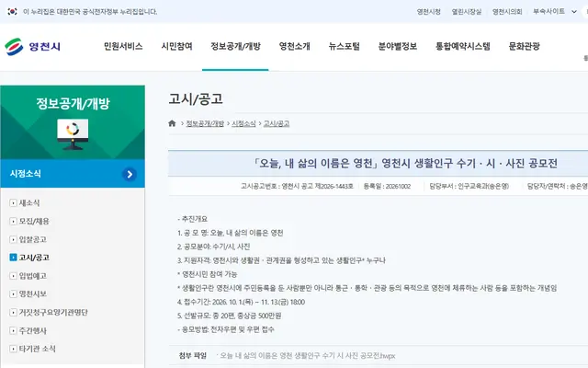The width and height of the screenshot is (588, 368).
Task: Select 입찰공고 in the sidebar
Action: pyautogui.click(x=33, y=239)
